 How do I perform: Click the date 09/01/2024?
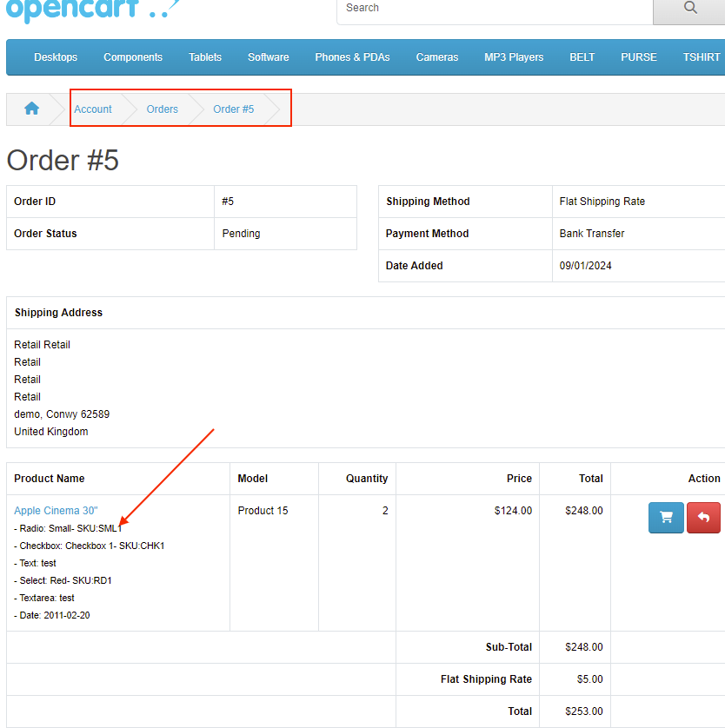[585, 266]
